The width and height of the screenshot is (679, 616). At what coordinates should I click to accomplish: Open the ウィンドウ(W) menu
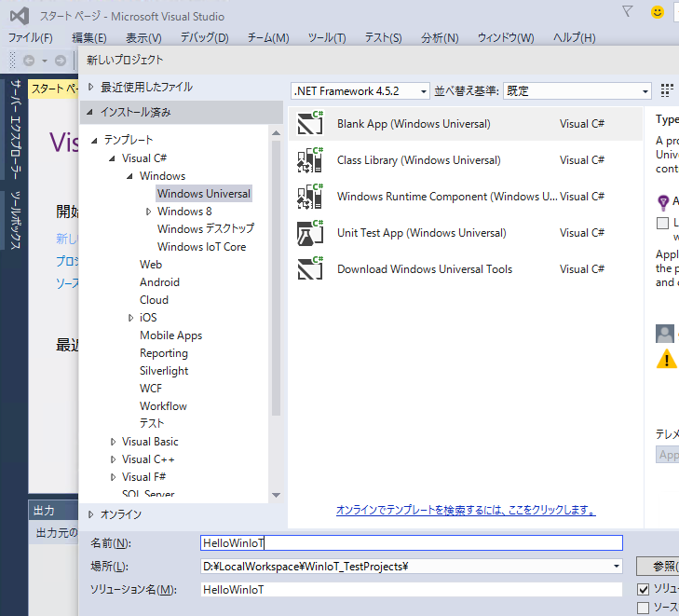[506, 38]
